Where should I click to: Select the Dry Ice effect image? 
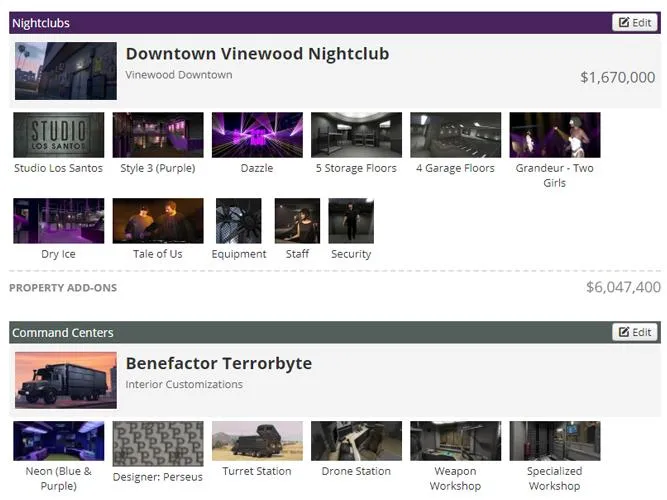pos(59,221)
